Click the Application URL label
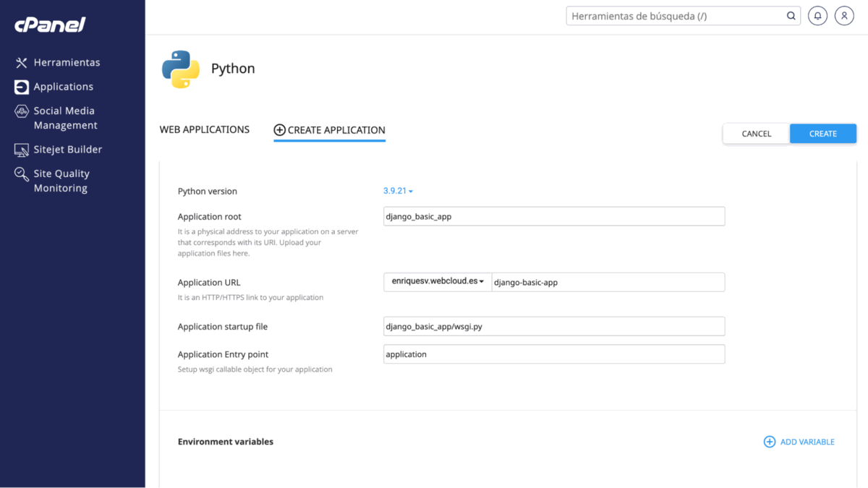The width and height of the screenshot is (868, 488). [x=208, y=283]
